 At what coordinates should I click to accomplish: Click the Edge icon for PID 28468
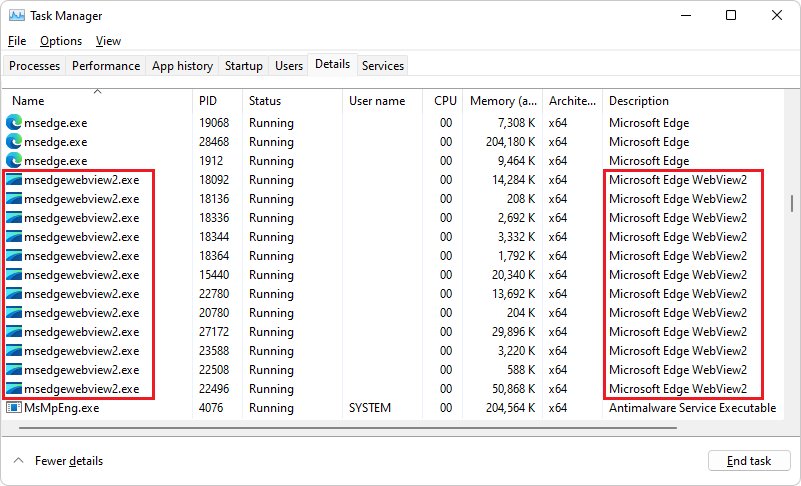pyautogui.click(x=14, y=142)
